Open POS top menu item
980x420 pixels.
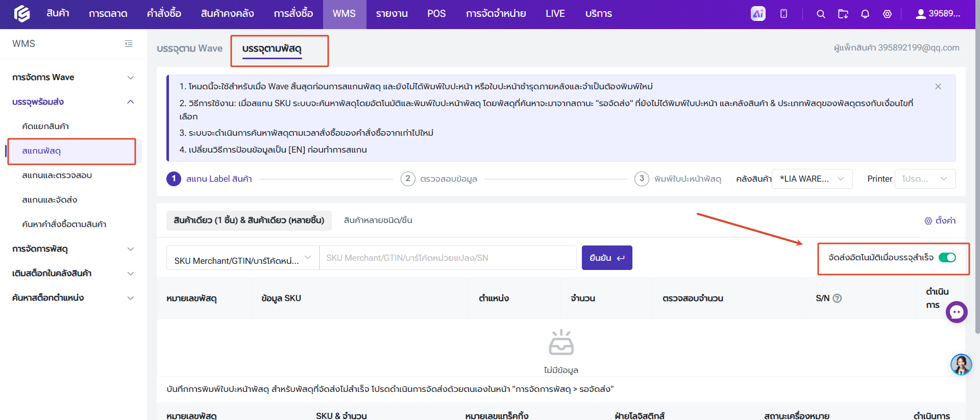point(436,14)
